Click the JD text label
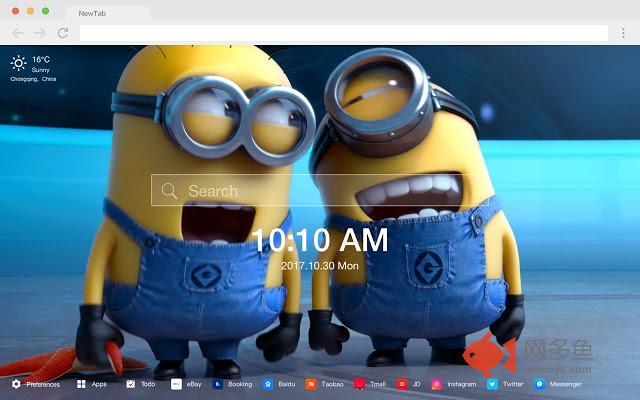Image resolution: width=640 pixels, height=400 pixels. pos(416,384)
